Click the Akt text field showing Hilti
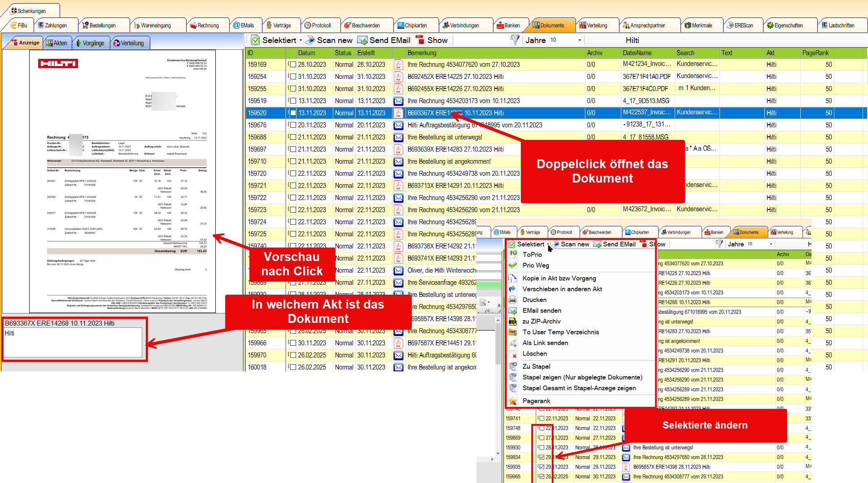Screen dimensions: 868x483 pos(73,343)
